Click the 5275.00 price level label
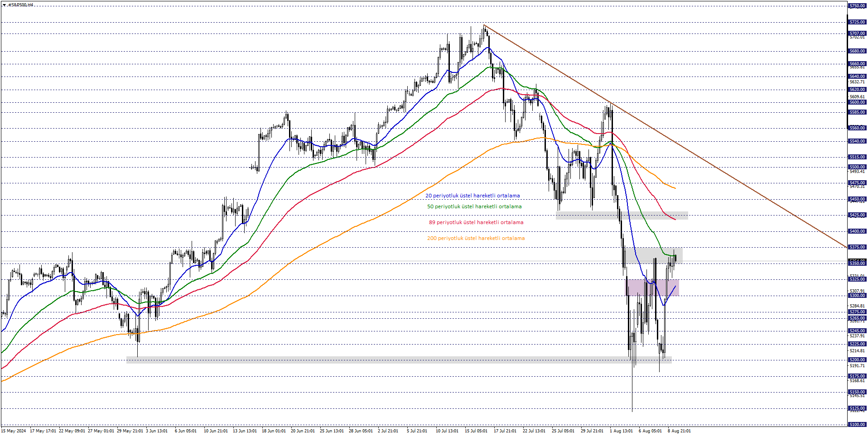Screen dimensions: 868x436 pos(857,312)
